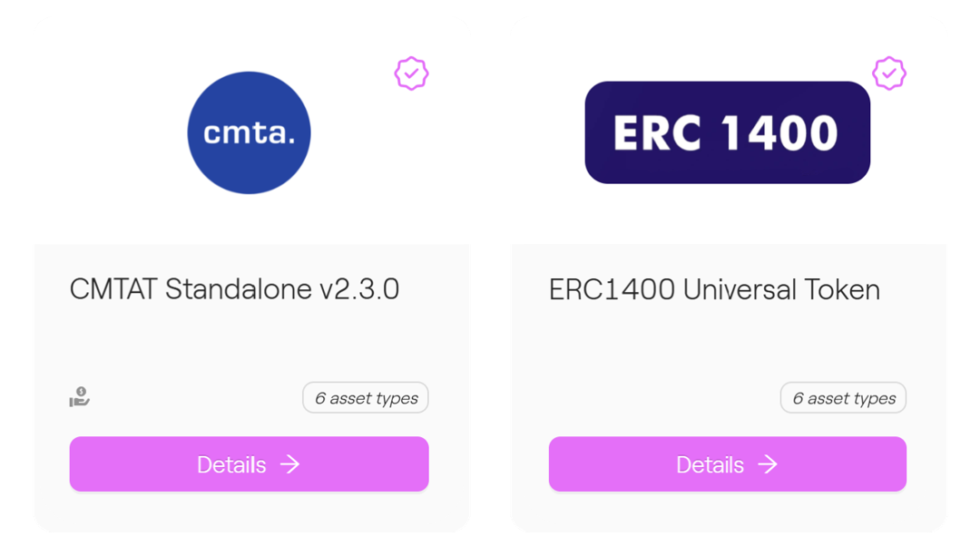This screenshot has height=555, width=980.
Task: Click "6 asset types" badge on CMTAT card
Action: pyautogui.click(x=366, y=398)
